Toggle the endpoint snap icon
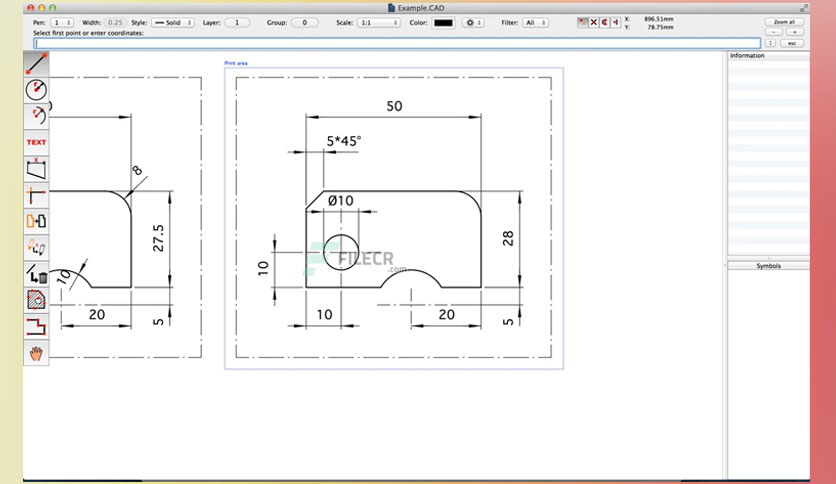 pos(582,22)
